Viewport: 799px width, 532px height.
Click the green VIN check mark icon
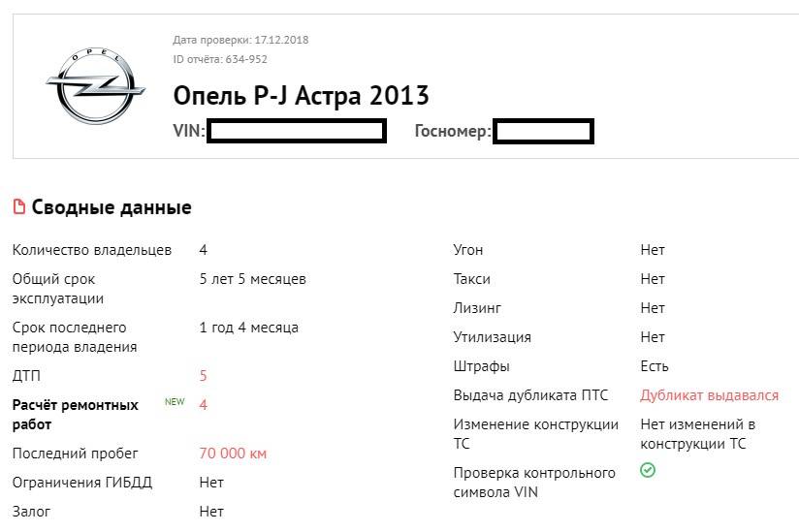[x=648, y=470]
